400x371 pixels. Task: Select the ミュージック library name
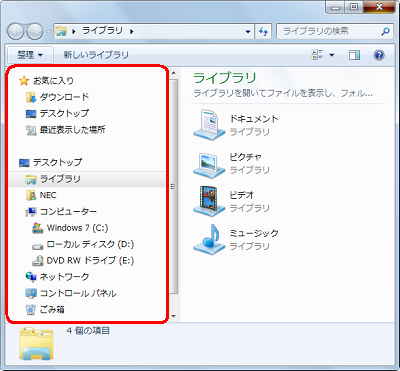(254, 233)
